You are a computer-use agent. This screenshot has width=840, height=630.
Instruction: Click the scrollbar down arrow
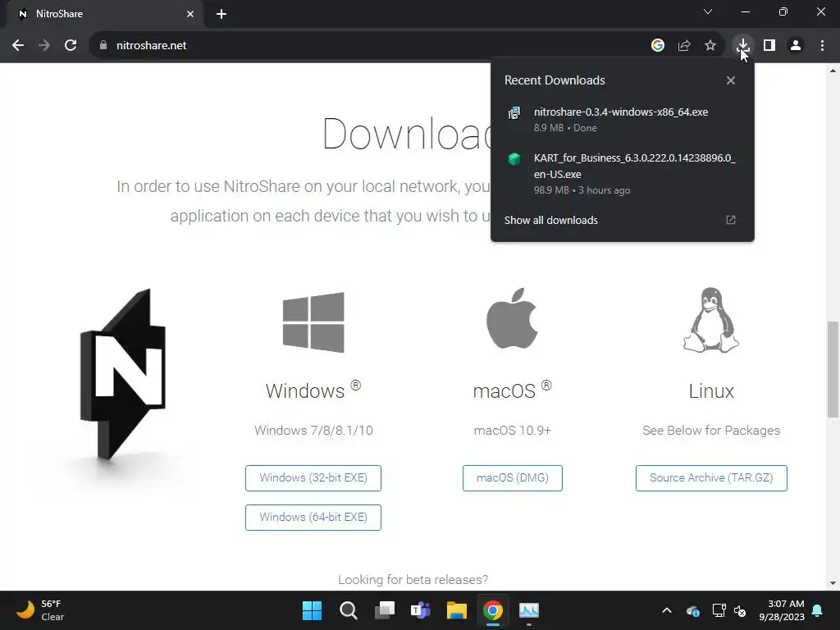pyautogui.click(x=833, y=583)
